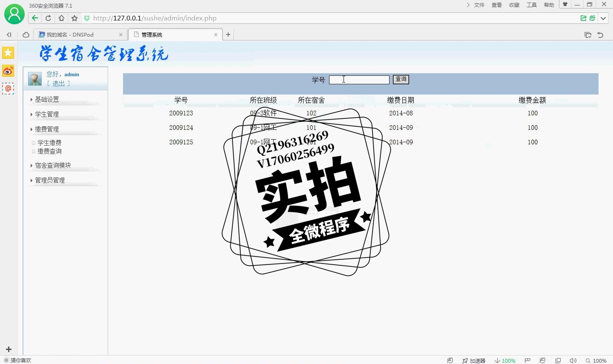The height and width of the screenshot is (364, 613).
Task: Open a new tab with the plus button
Action: tap(228, 34)
